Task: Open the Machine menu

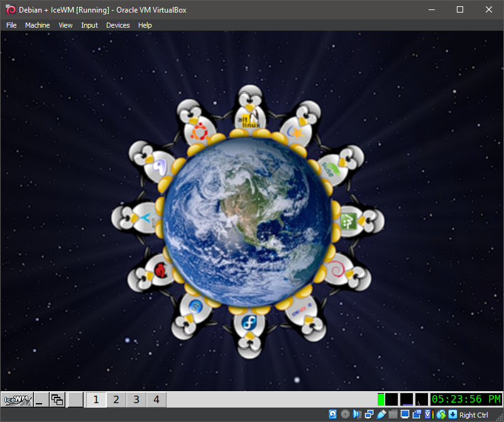Action: tap(37, 25)
